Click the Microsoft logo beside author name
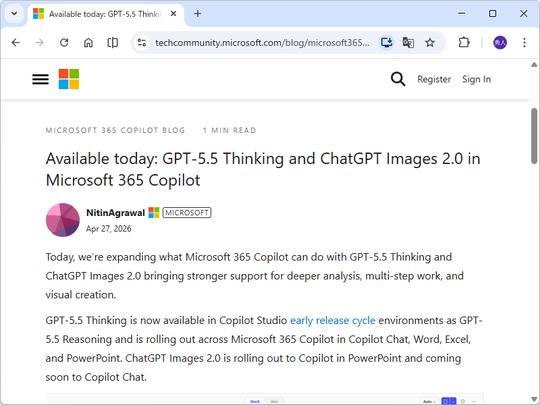The width and height of the screenshot is (540, 405). (x=154, y=213)
